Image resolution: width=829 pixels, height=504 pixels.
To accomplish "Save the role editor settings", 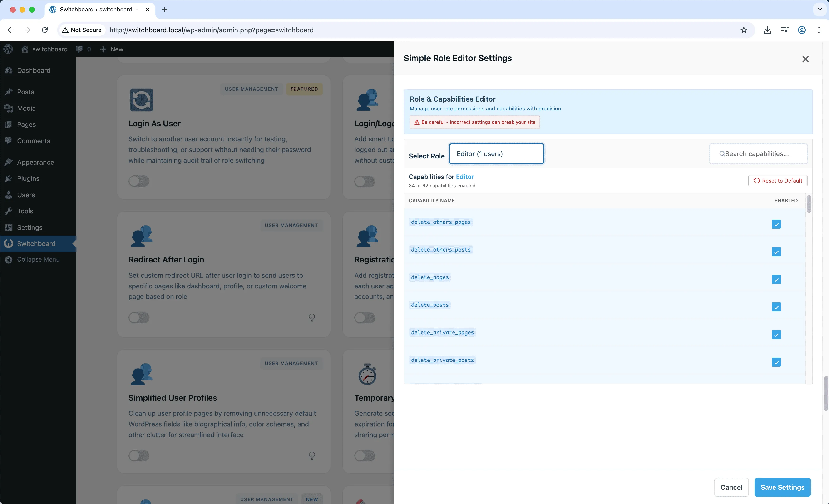I will 782,487.
